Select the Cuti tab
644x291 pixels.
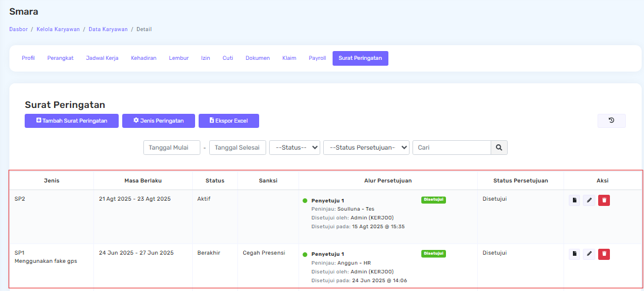[227, 58]
